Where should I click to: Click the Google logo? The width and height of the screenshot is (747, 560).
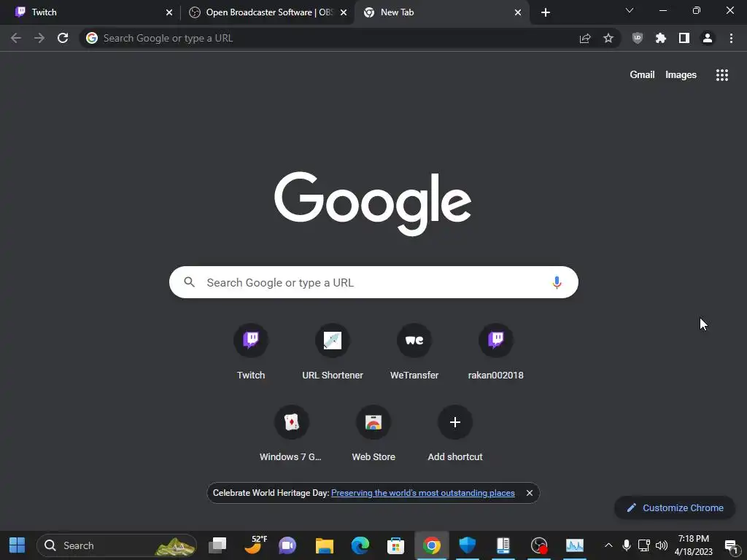coord(373,204)
